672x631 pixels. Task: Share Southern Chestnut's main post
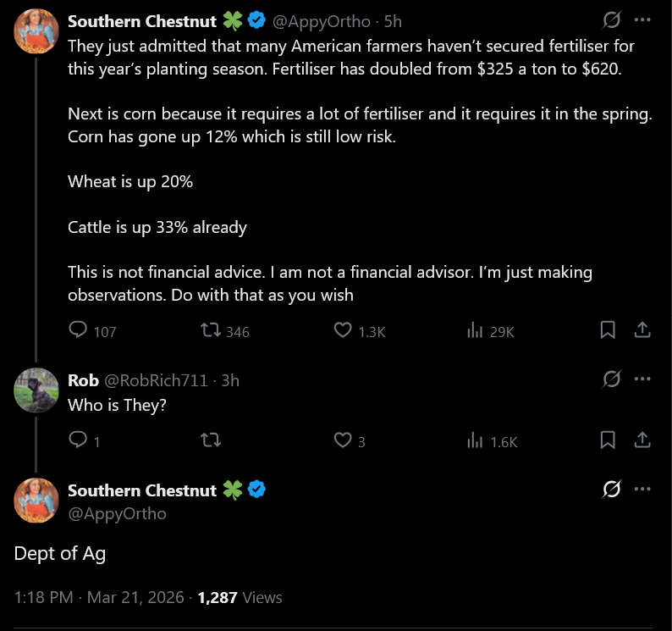[x=642, y=330]
